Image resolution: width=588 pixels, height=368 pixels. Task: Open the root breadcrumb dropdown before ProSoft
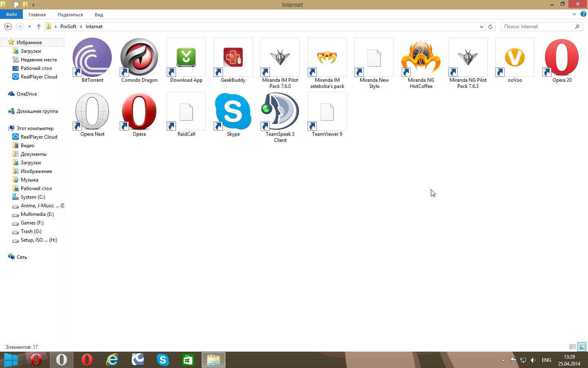pos(56,27)
